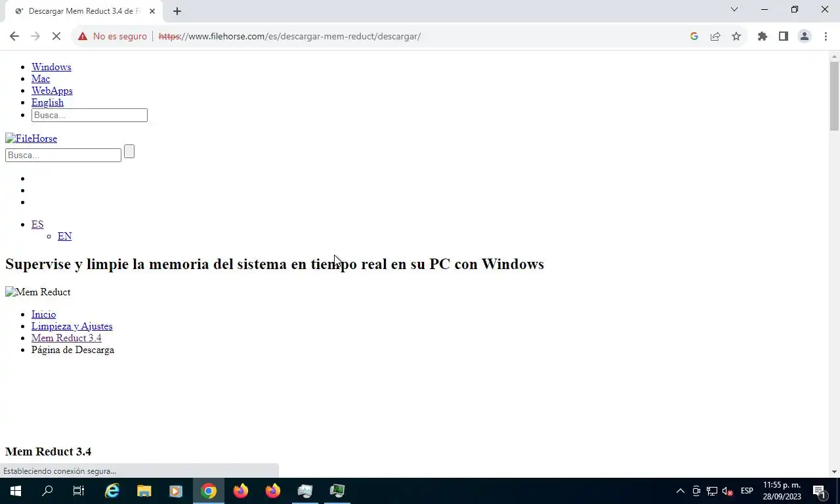Open 'Mem Reduct 3.4' breadcrumb link
Image resolution: width=840 pixels, height=504 pixels.
[66, 338]
